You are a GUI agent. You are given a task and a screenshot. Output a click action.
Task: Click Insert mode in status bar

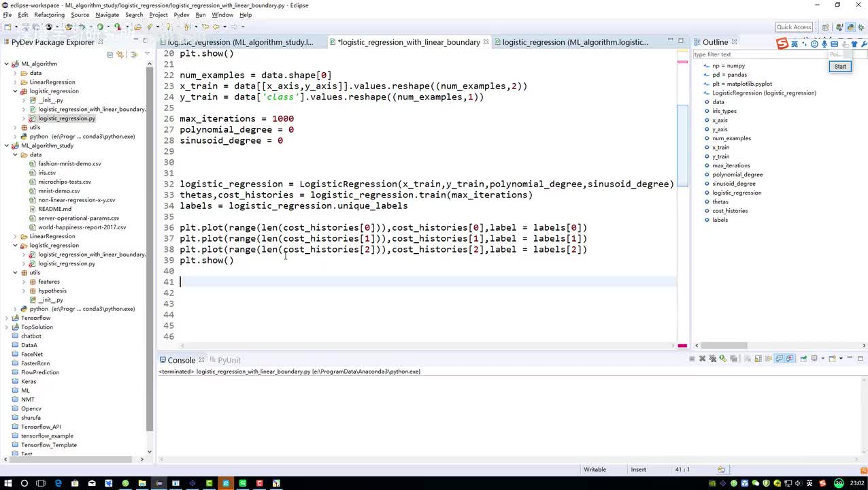coord(639,470)
